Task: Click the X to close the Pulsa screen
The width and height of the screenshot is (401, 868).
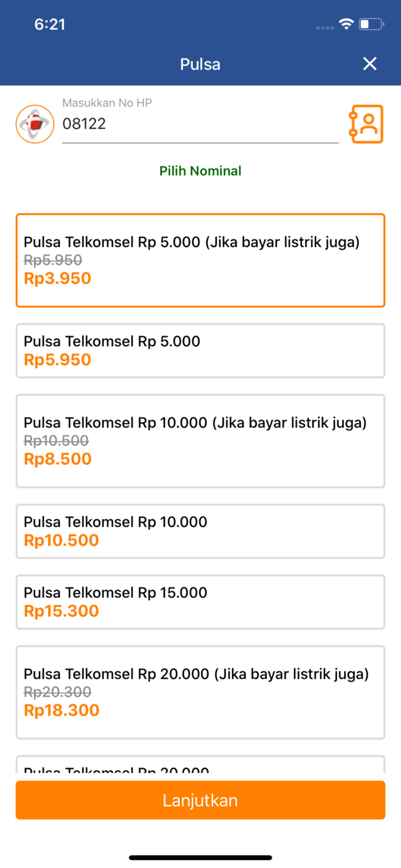Action: [x=370, y=64]
